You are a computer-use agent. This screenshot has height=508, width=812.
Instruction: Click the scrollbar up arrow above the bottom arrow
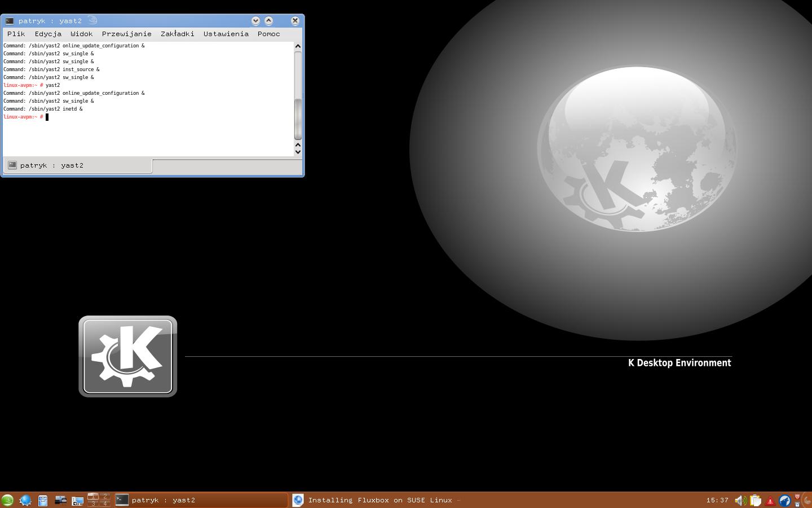(x=298, y=144)
